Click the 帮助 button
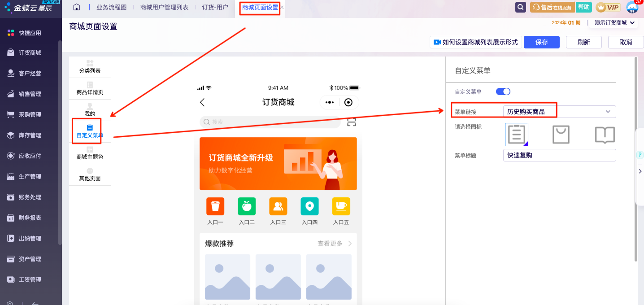Viewport: 644px width, 305px height. coord(583,7)
